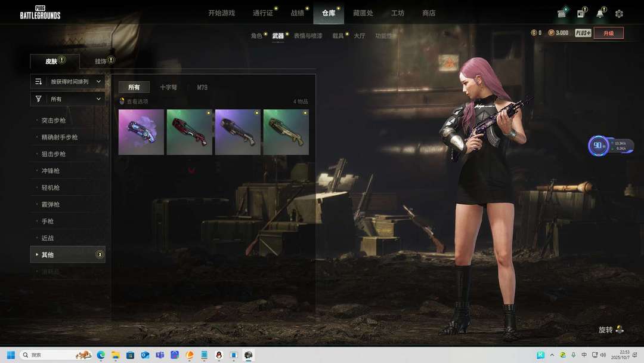Open the 所有 filter dropdown
644x363 pixels.
(x=67, y=99)
